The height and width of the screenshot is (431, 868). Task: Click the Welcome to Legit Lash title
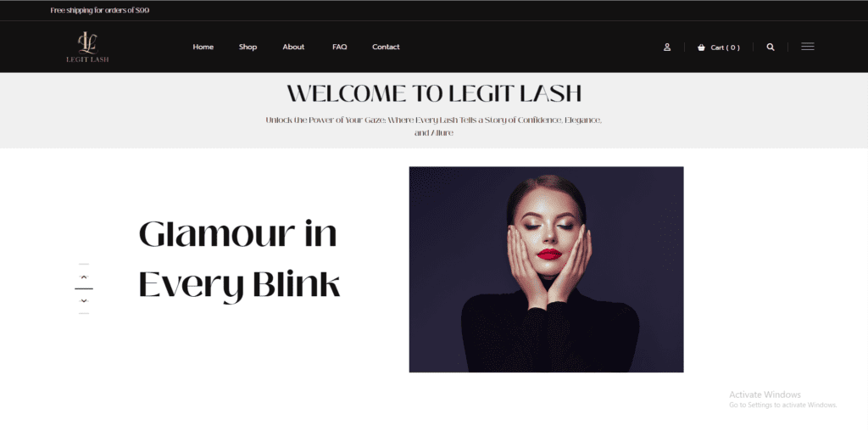[x=434, y=93]
